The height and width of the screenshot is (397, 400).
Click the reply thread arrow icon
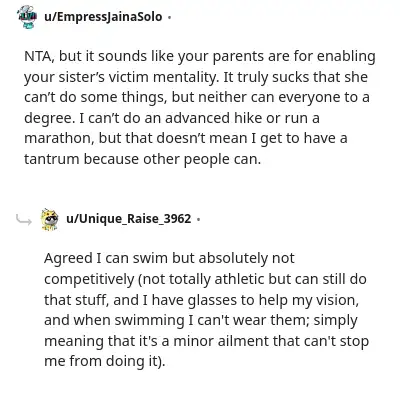[24, 220]
